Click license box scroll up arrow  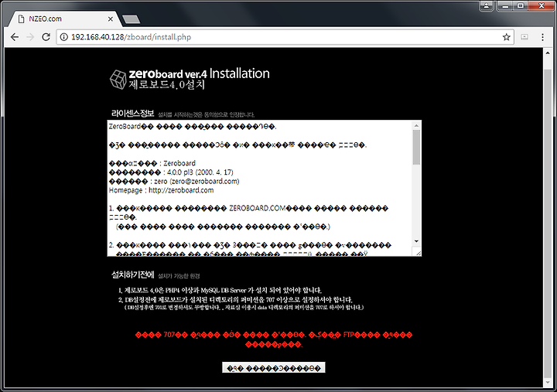pyautogui.click(x=416, y=125)
